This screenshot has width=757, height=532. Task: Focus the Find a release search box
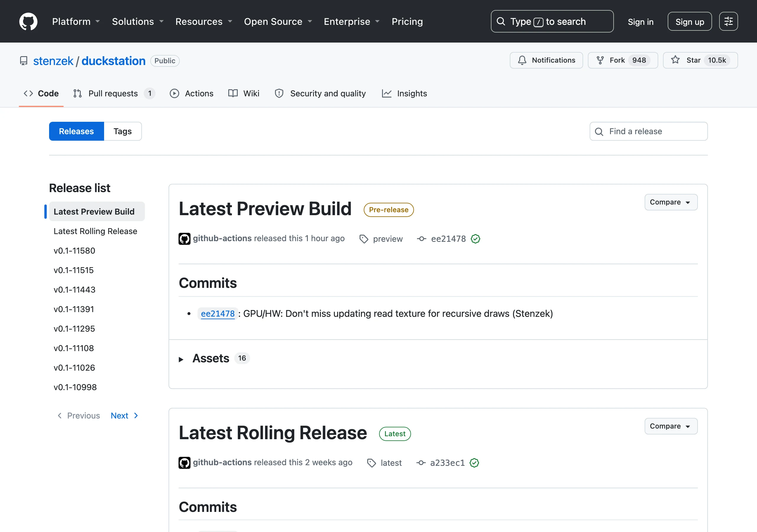click(648, 131)
